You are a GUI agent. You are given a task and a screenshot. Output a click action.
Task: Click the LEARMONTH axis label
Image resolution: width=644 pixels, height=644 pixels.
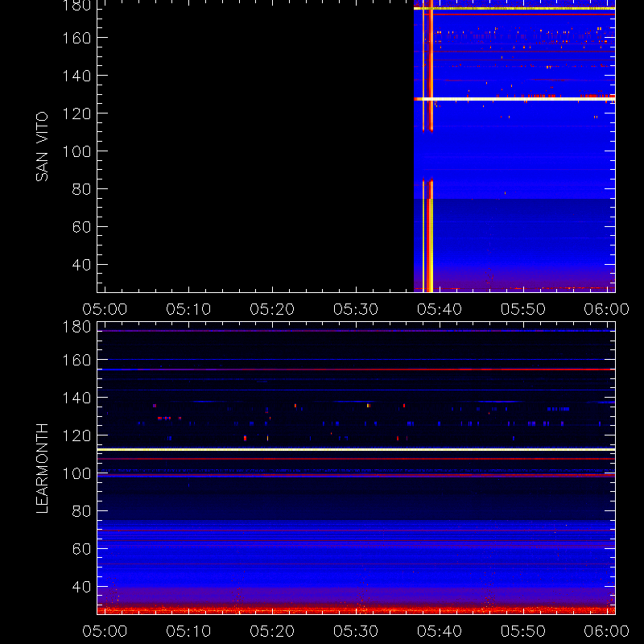click(x=42, y=469)
